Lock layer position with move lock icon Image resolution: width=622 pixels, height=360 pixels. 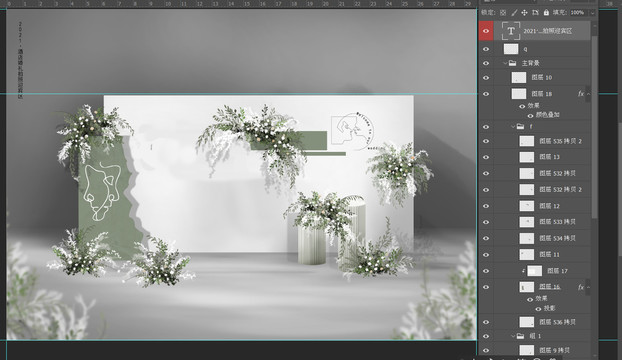524,13
